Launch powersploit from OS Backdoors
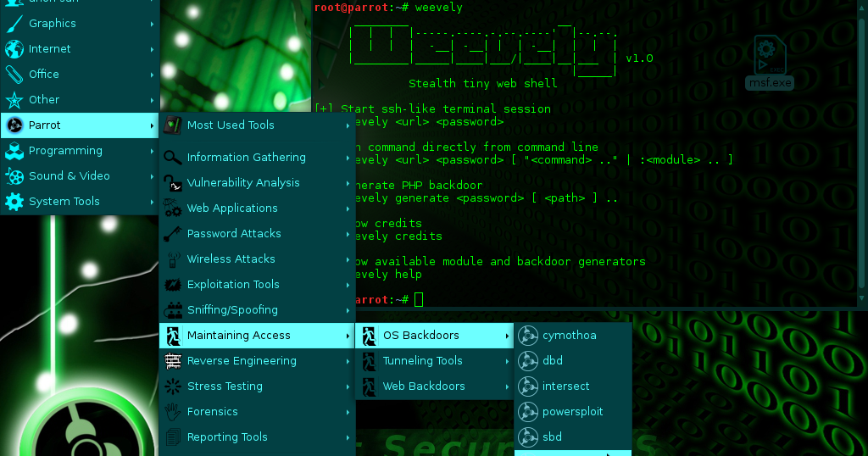868x456 pixels. [573, 412]
